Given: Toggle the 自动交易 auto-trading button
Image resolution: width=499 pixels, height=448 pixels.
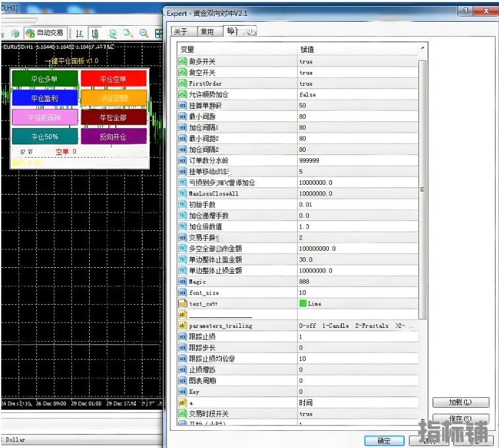Looking at the screenshot, I should tap(44, 33).
